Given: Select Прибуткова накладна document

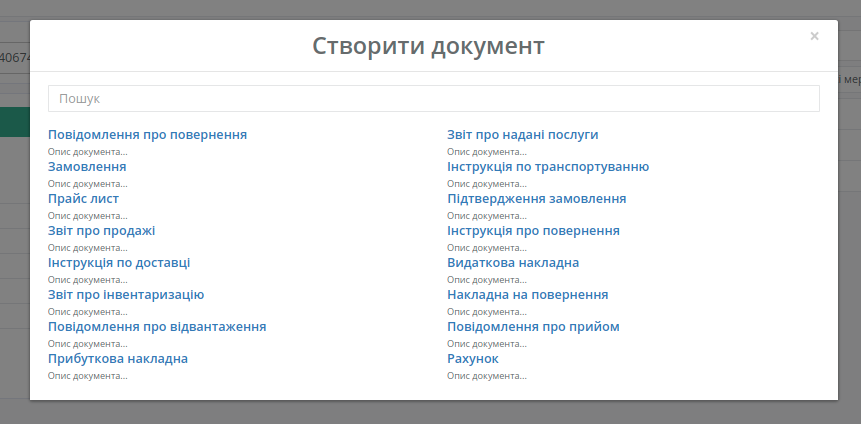Looking at the screenshot, I should click(118, 359).
